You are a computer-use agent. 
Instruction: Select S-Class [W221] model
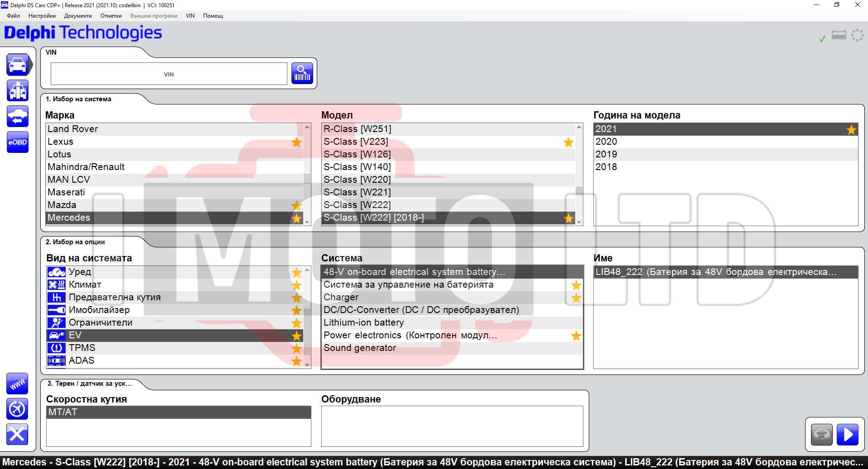[x=448, y=192]
